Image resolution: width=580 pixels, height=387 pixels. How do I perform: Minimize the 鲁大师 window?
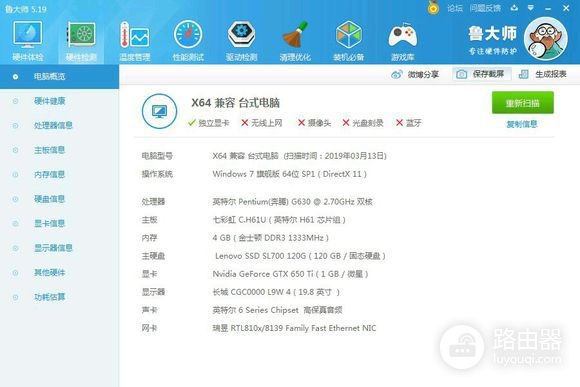pos(548,8)
